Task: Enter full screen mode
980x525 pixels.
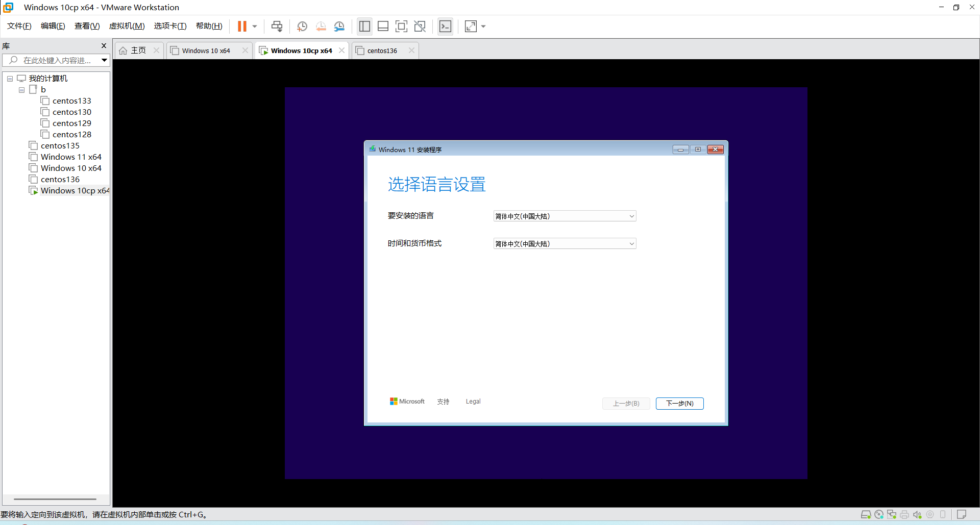Action: click(402, 26)
